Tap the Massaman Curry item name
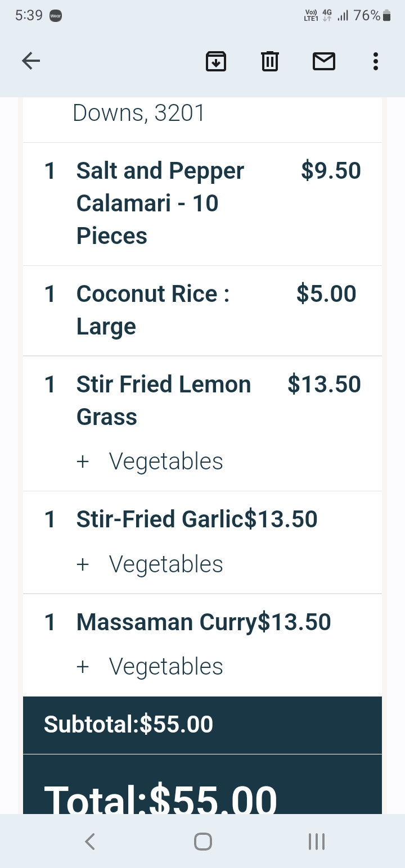The height and width of the screenshot is (868, 405). click(x=166, y=622)
